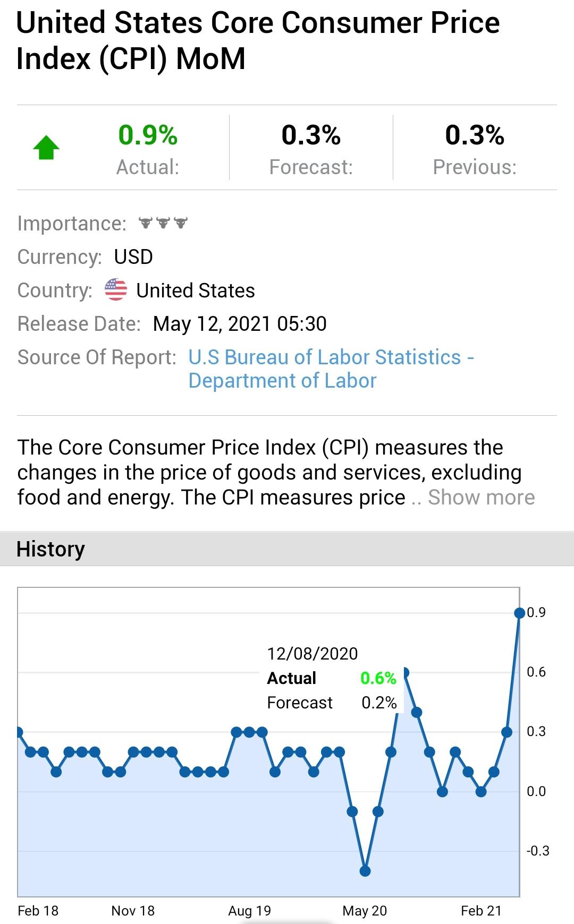
Task: Click the Forecast 0.3% value
Action: [x=311, y=135]
